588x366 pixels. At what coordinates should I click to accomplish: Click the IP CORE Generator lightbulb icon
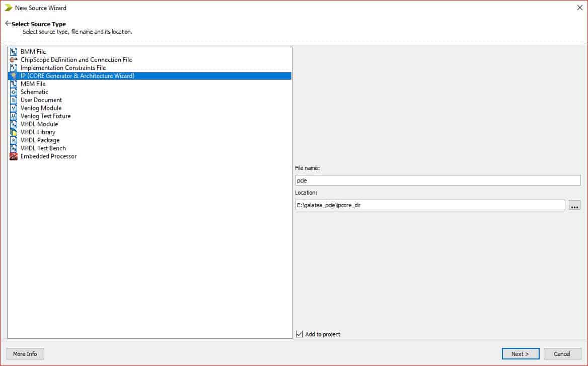click(14, 76)
